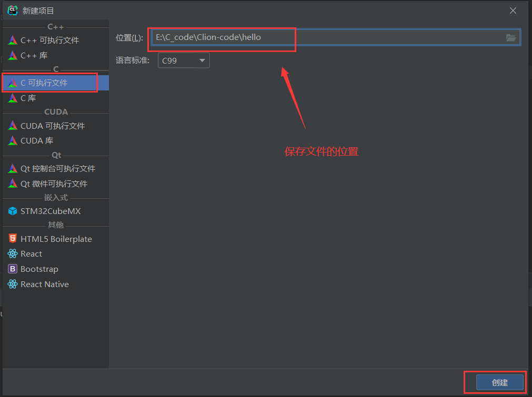Click the icon beside CUDA 可执行文件

pos(13,126)
